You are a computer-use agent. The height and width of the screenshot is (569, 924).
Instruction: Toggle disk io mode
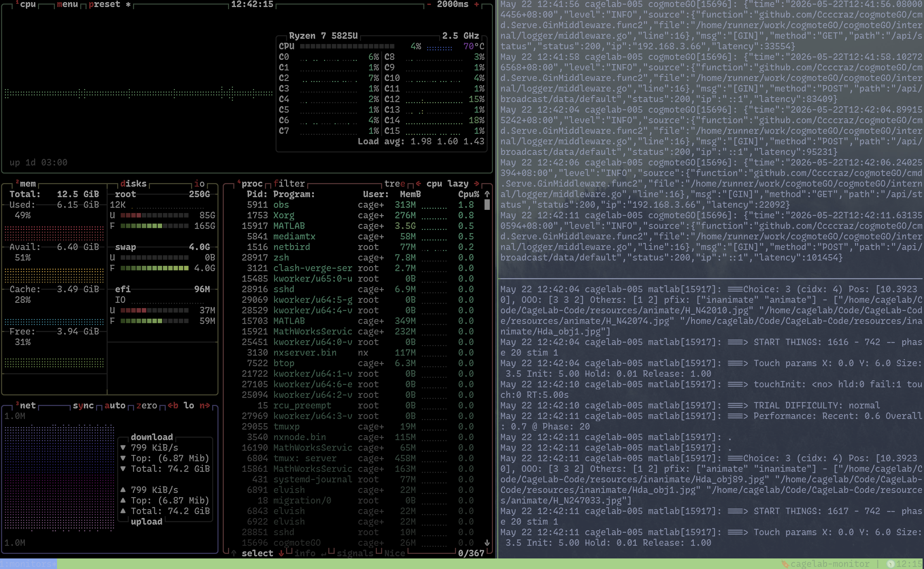199,184
